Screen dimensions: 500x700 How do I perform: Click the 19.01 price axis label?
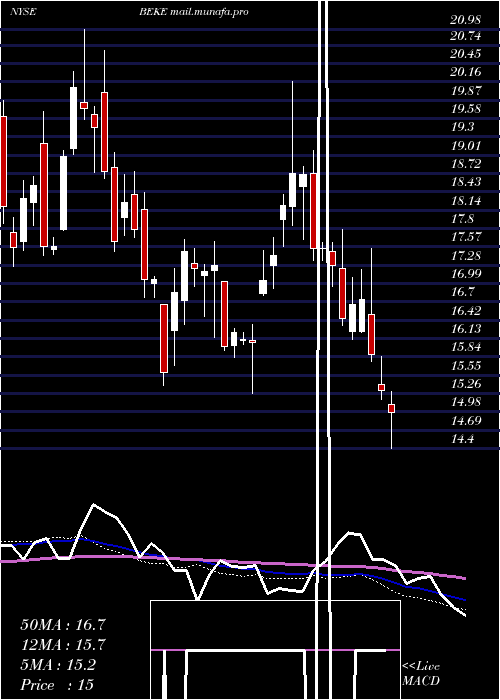pyautogui.click(x=466, y=146)
